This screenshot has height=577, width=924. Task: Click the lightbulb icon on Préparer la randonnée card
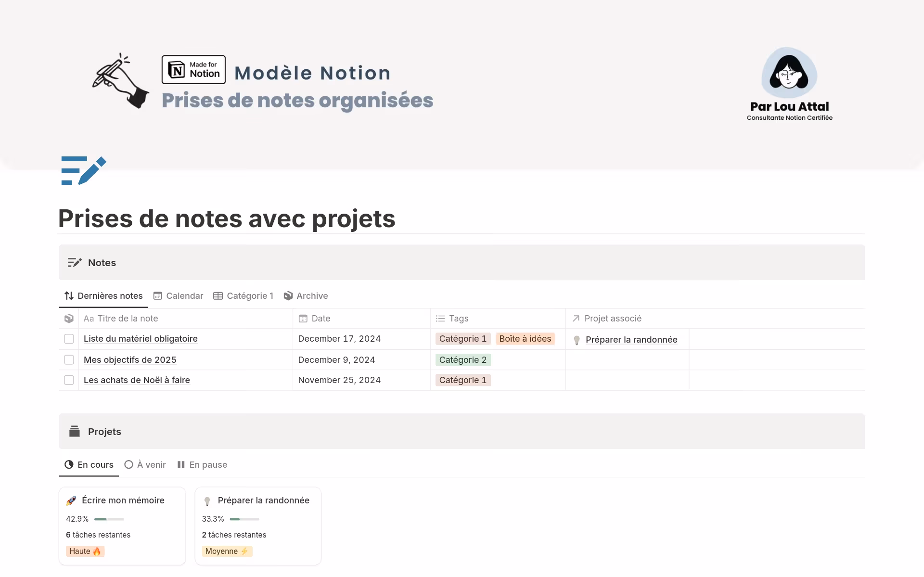(x=207, y=501)
